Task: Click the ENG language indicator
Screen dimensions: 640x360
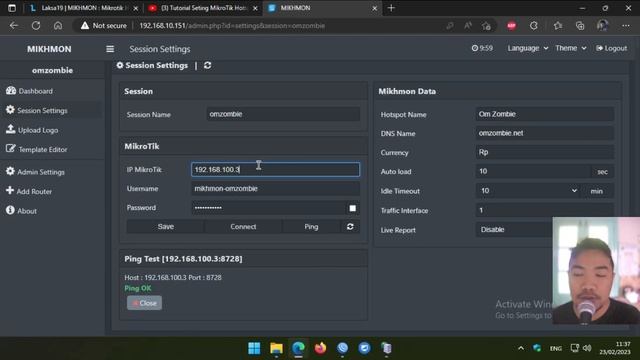Action: coord(556,348)
